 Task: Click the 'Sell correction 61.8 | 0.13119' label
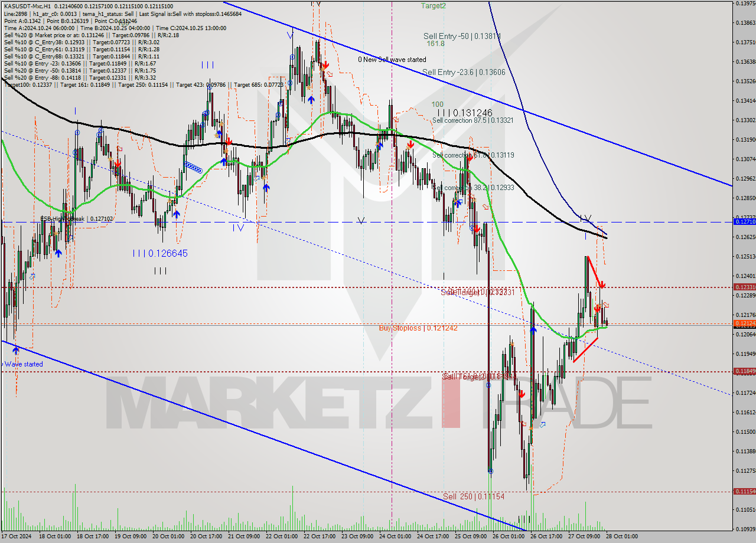(472, 155)
